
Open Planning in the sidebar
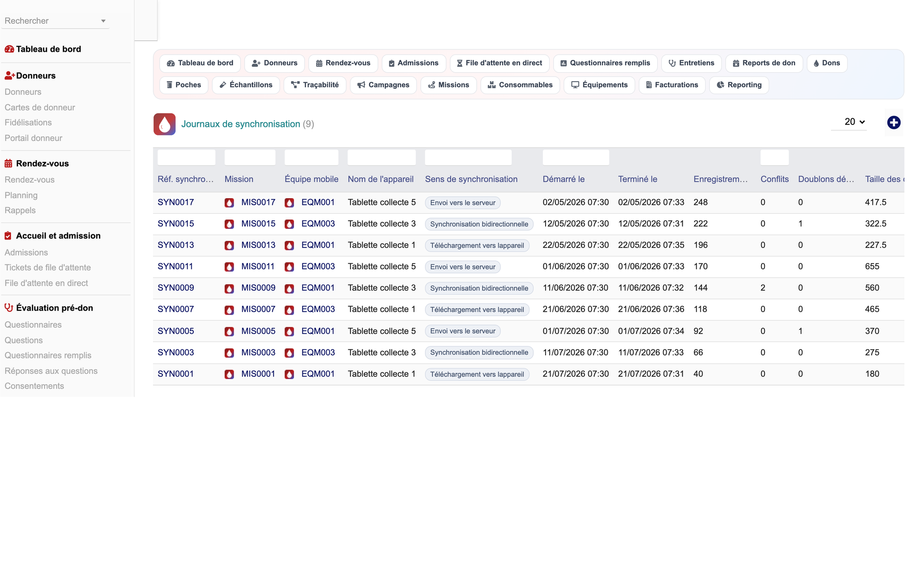click(x=21, y=195)
